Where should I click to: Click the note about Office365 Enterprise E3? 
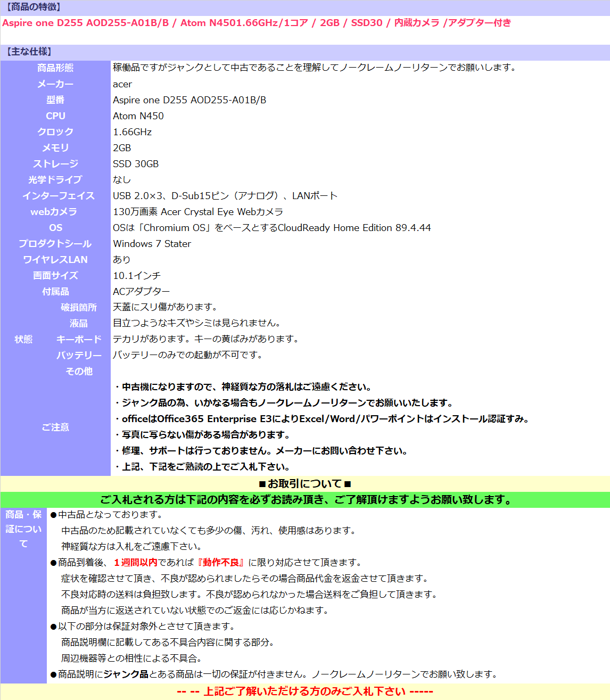(323, 419)
